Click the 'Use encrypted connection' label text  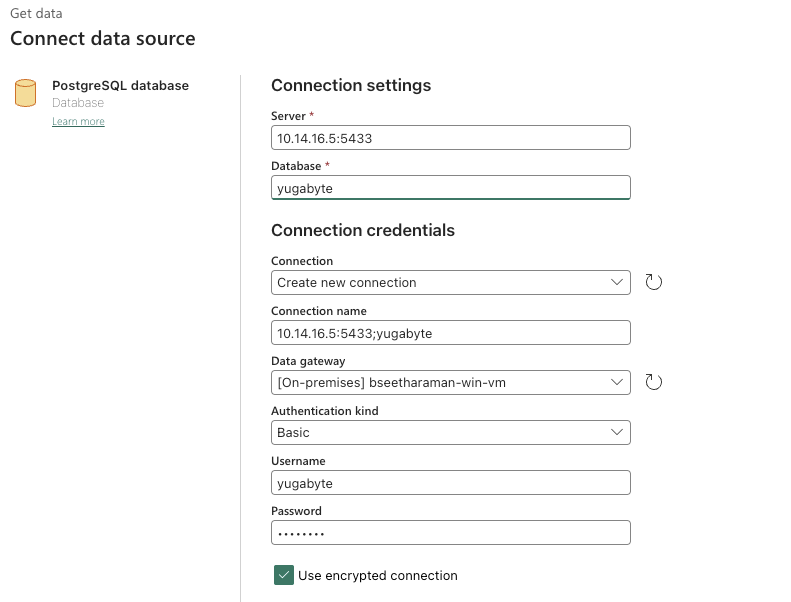click(377, 576)
